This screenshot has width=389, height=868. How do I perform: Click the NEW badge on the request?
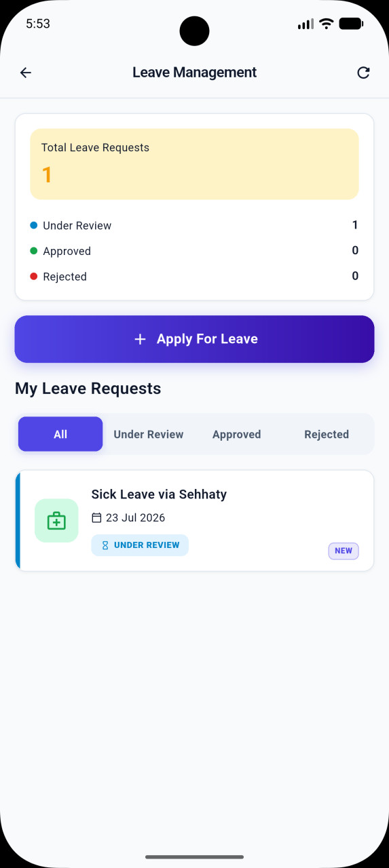pyautogui.click(x=344, y=551)
